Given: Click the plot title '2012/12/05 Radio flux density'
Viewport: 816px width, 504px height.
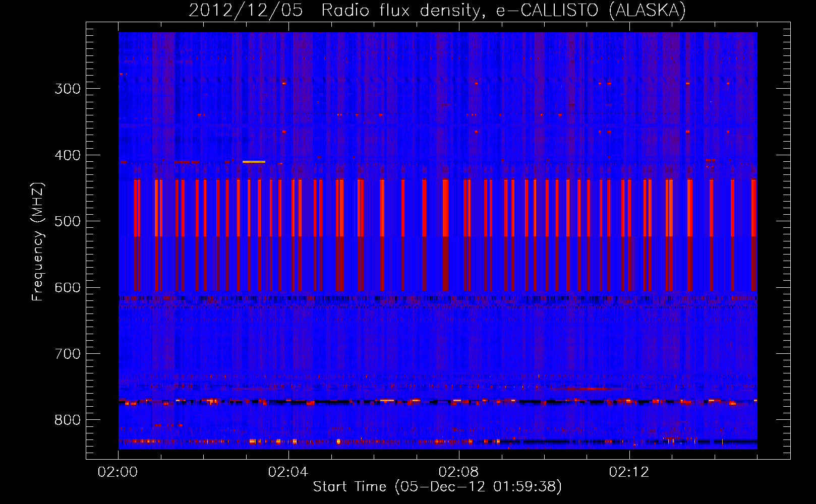Looking at the screenshot, I should 334,11.
